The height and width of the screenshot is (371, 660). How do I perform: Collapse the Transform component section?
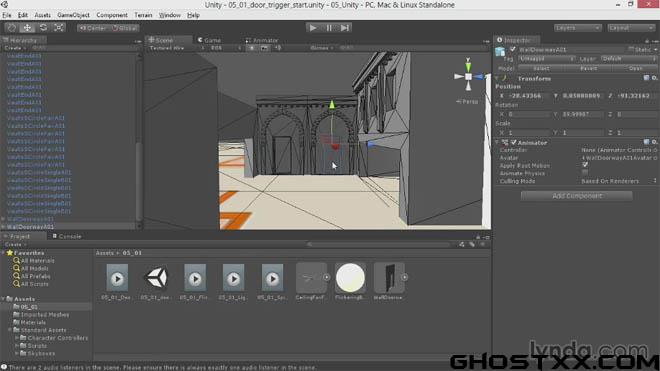(x=497, y=78)
